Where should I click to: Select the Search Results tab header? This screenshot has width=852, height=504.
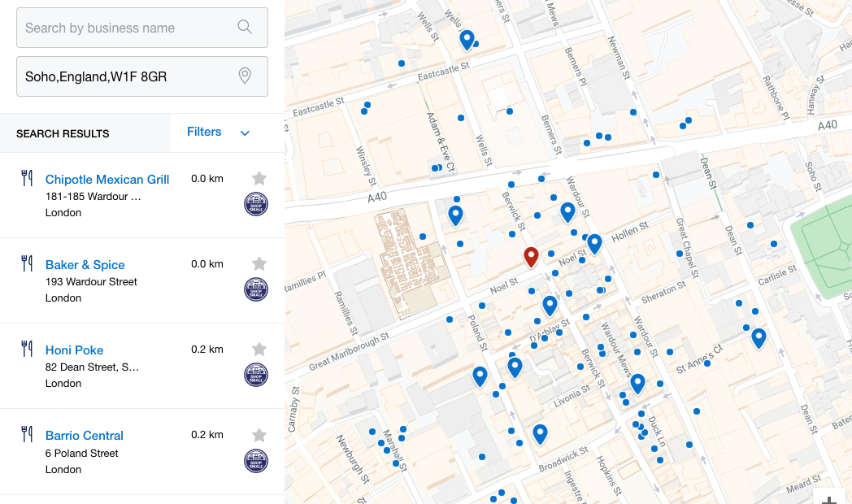click(x=63, y=133)
